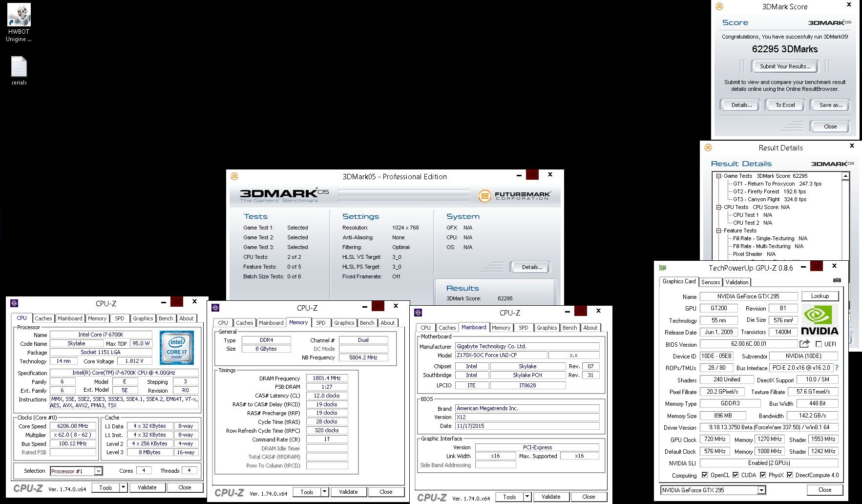Collapse the Feature Tests tree node
Image resolution: width=862 pixels, height=504 pixels.
tap(719, 231)
